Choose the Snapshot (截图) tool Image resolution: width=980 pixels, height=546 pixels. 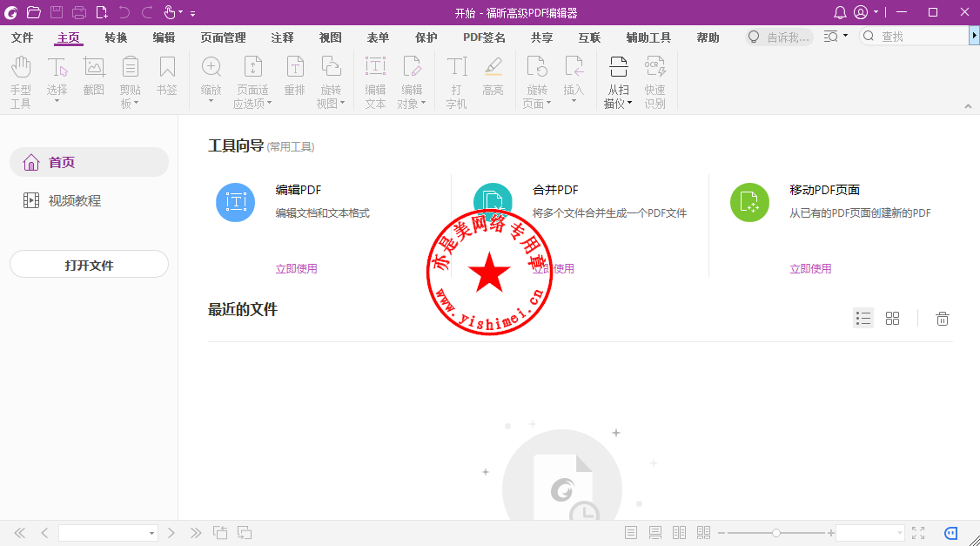tap(94, 77)
